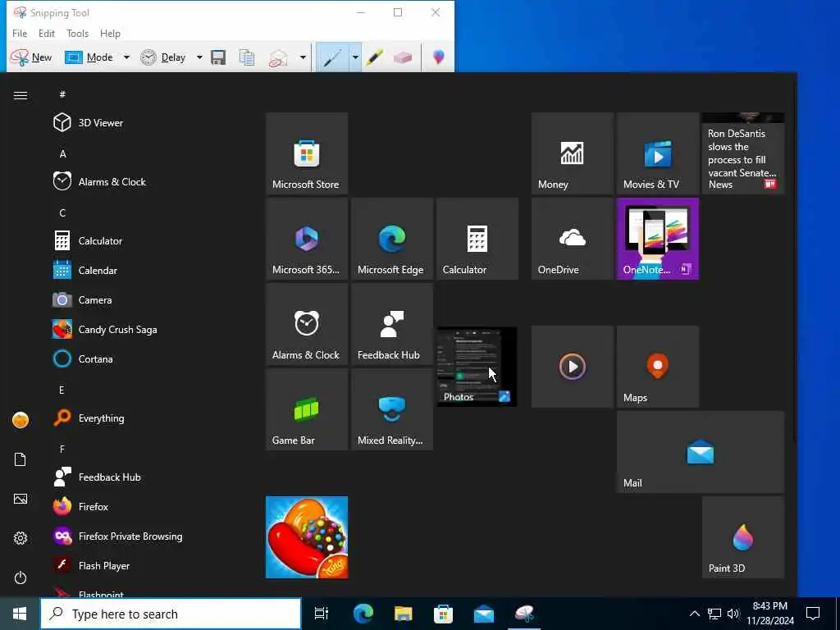Show hidden system tray icons
Image resolution: width=840 pixels, height=630 pixels.
694,614
